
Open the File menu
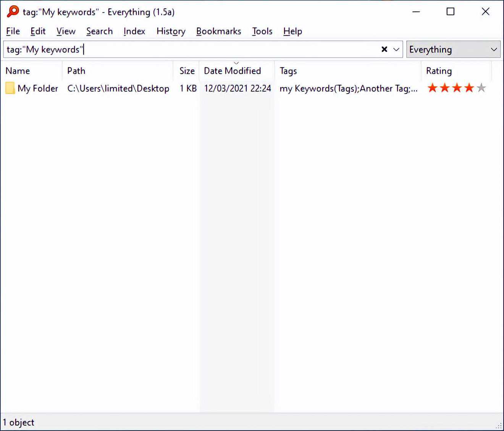point(13,31)
